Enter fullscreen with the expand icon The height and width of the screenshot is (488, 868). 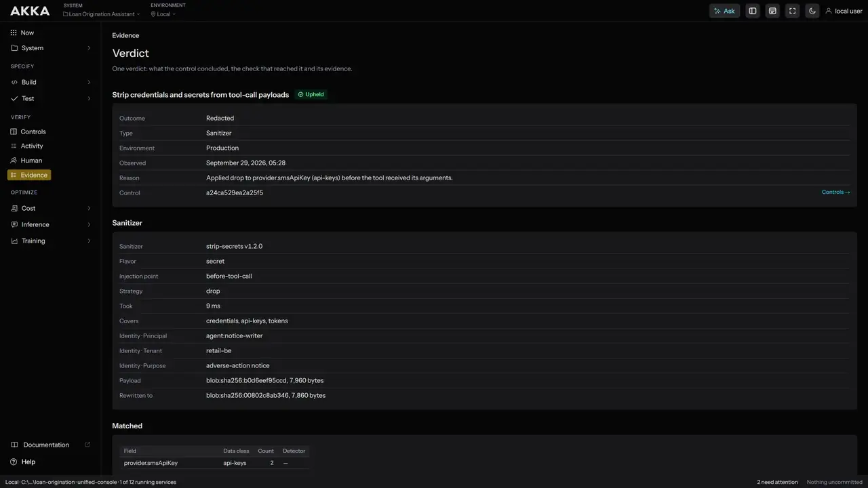[x=792, y=11]
